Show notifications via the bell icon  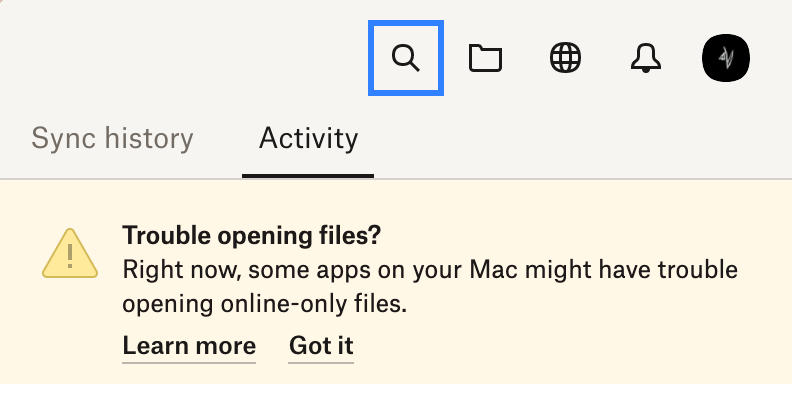coord(646,59)
